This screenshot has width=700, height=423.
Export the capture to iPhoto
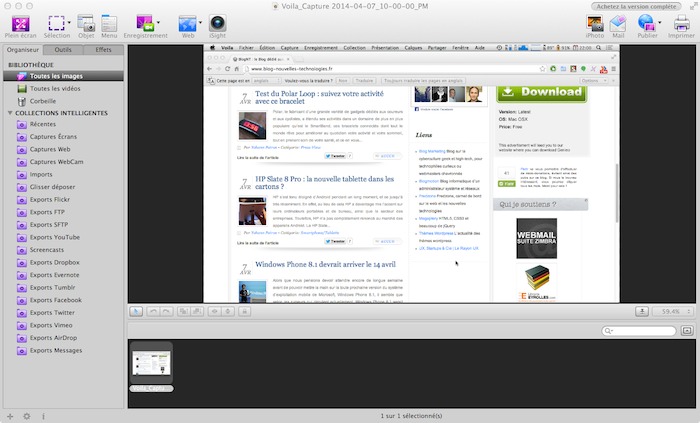coord(595,23)
